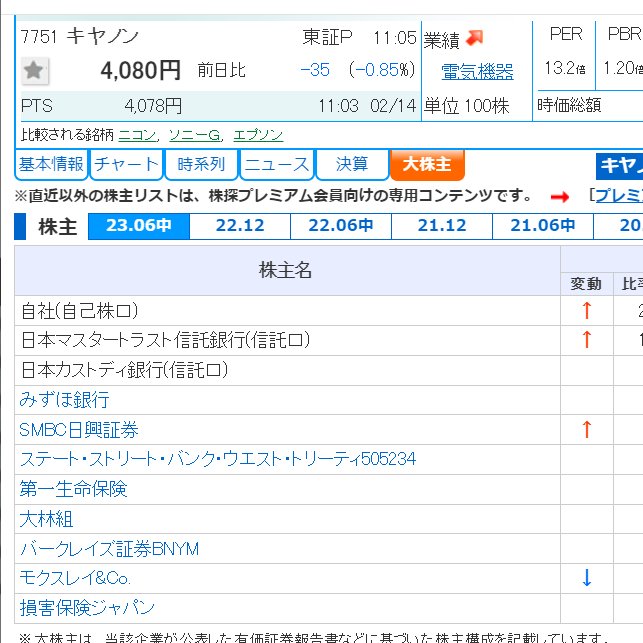Click the PER value 13.2倍
The width and height of the screenshot is (643, 643).
tap(565, 68)
